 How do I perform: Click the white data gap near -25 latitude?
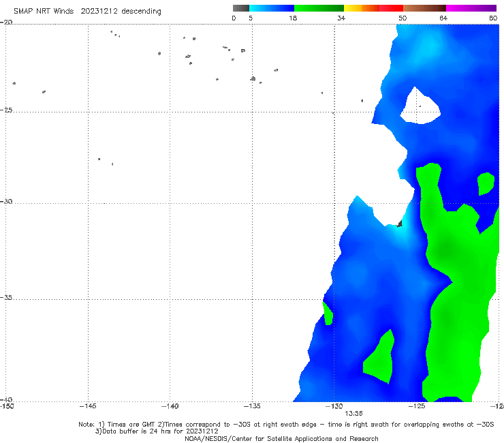pos(420,108)
